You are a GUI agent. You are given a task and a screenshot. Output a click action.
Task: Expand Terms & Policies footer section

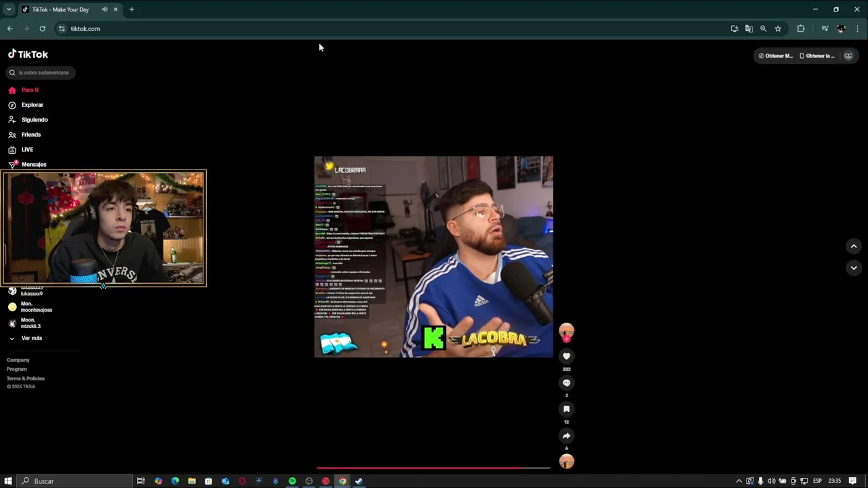26,378
